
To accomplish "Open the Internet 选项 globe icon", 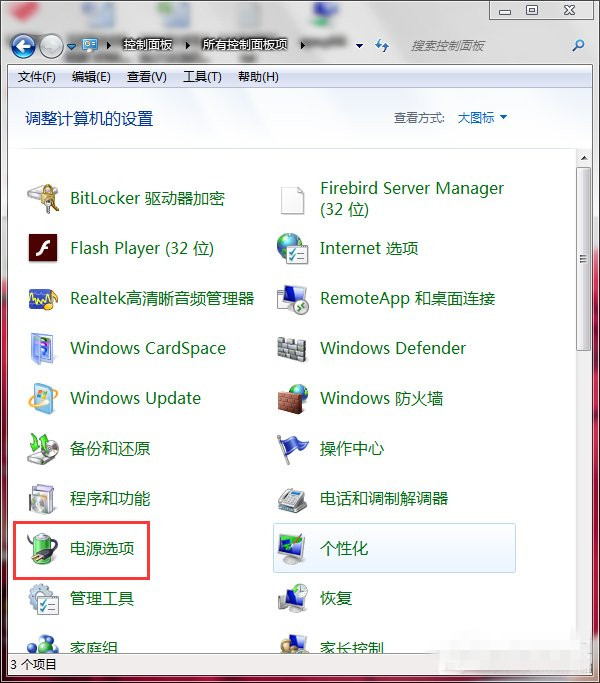I will coord(292,248).
